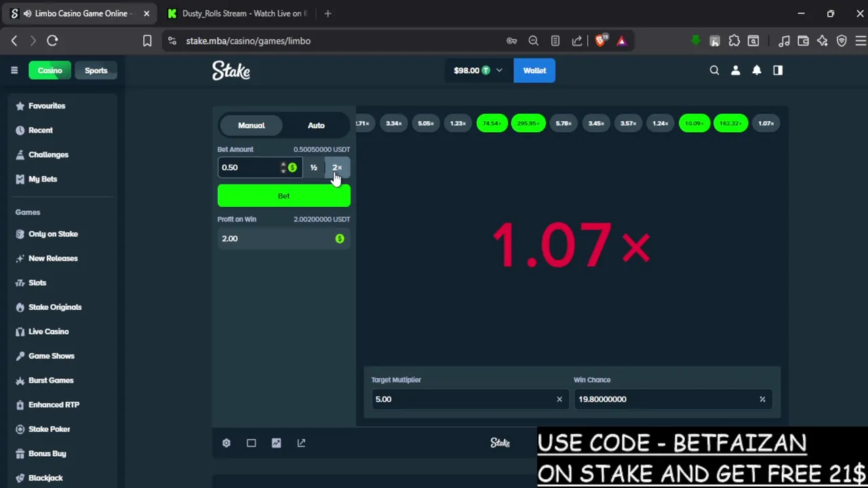
Task: Close the Limbo Casino Game tab
Action: click(146, 14)
